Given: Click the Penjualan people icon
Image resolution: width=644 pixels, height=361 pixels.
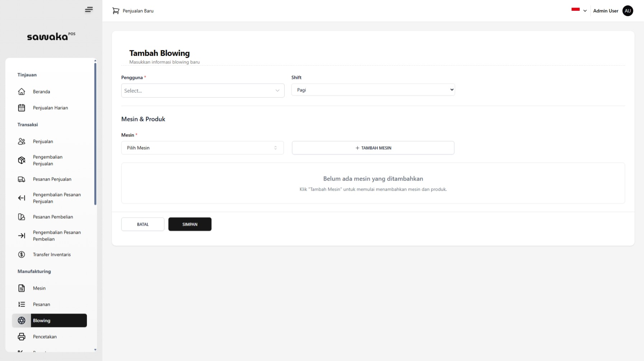Looking at the screenshot, I should 22,142.
